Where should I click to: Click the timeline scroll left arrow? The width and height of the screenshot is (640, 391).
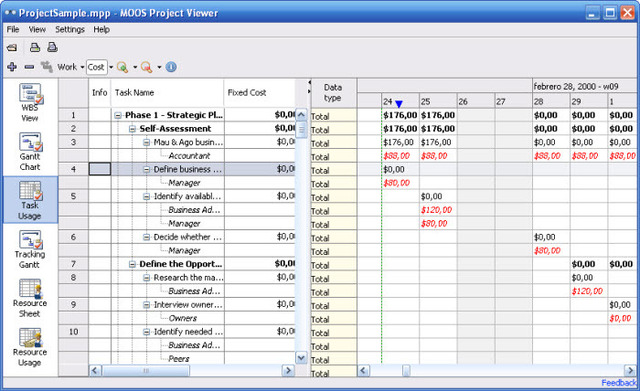pos(363,371)
